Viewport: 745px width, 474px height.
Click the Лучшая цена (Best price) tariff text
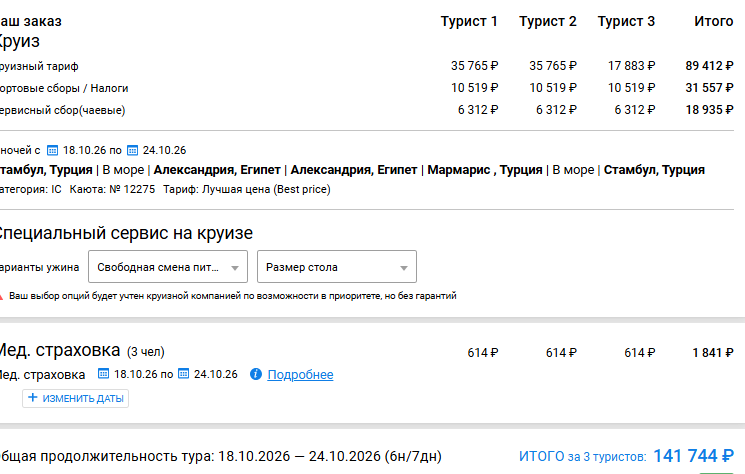[266, 190]
